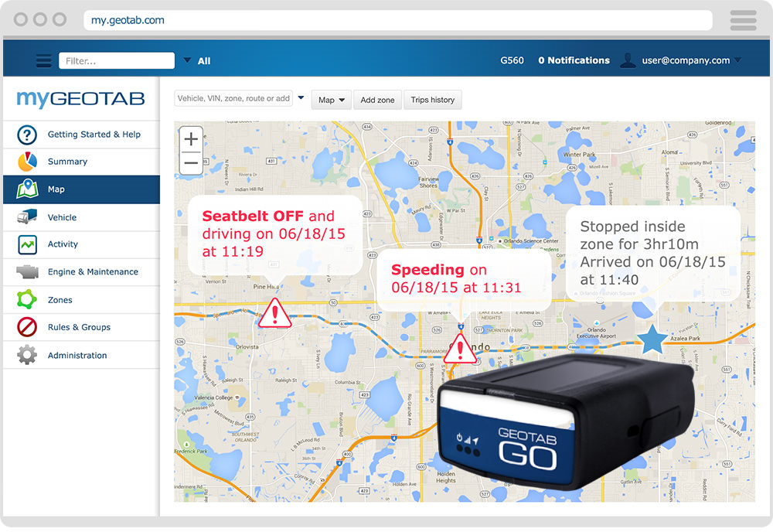Viewport: 773px width, 532px height.
Task: Open the Administration menu item
Action: [x=81, y=355]
